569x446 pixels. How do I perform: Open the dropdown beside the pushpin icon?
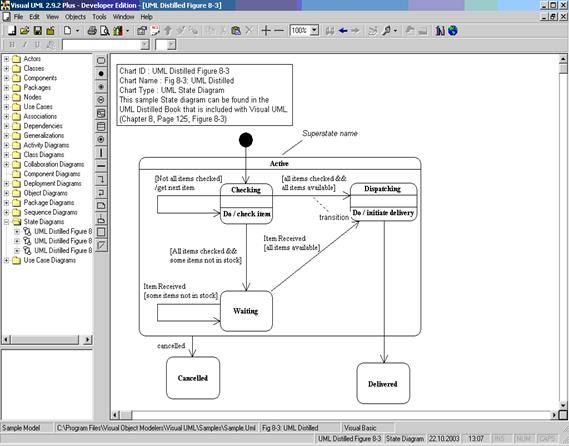pyautogui.click(x=395, y=31)
